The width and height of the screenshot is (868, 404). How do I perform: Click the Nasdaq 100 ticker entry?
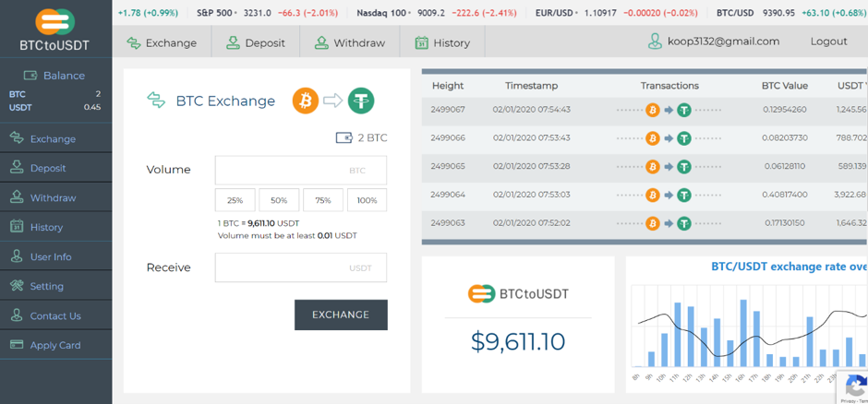tap(438, 12)
